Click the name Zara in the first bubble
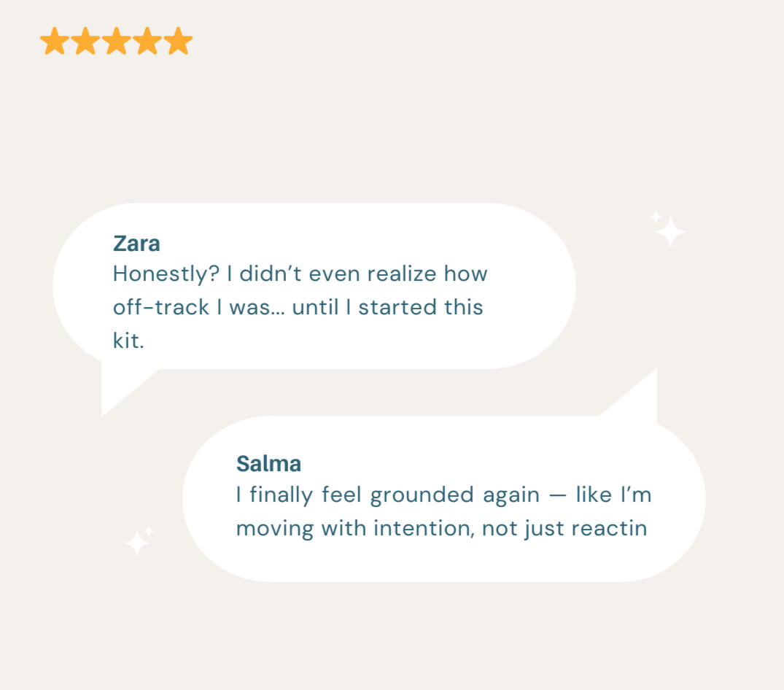Viewport: 784px width, 690px height. click(x=136, y=244)
